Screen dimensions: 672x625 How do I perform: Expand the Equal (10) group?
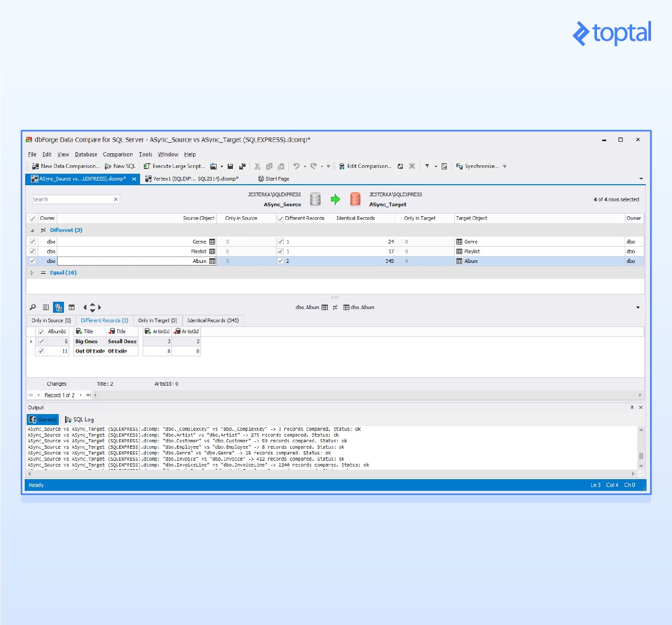33,272
